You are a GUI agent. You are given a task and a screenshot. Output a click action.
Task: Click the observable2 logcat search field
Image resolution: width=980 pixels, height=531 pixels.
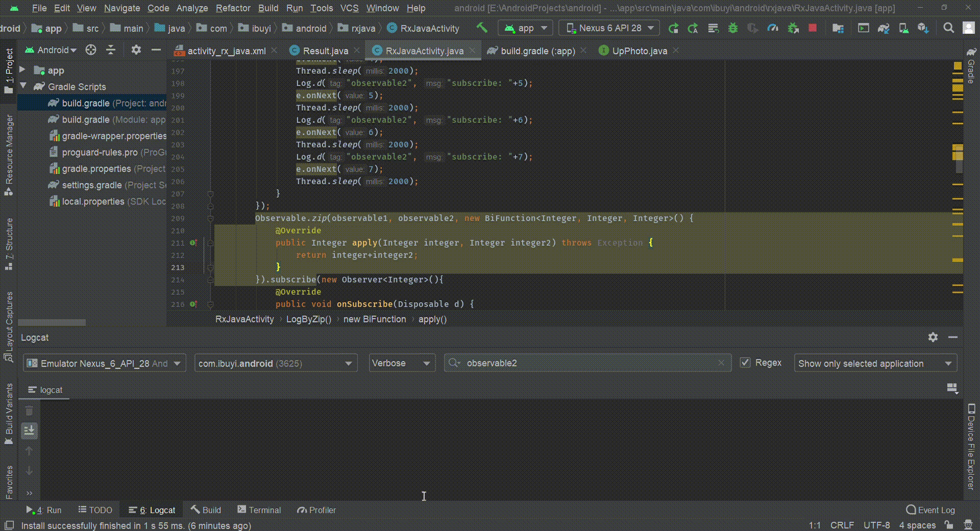(x=587, y=363)
